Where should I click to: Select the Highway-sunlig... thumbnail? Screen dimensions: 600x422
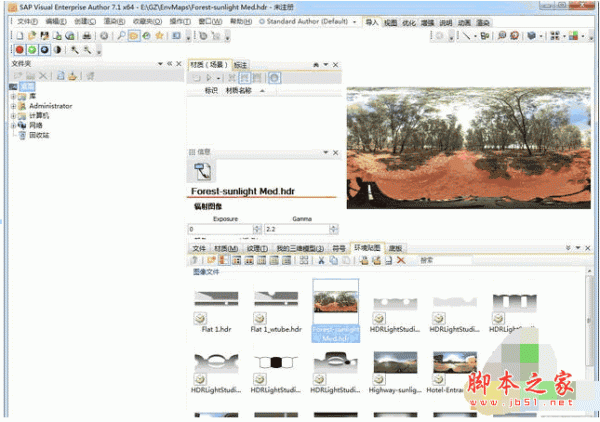(x=395, y=373)
